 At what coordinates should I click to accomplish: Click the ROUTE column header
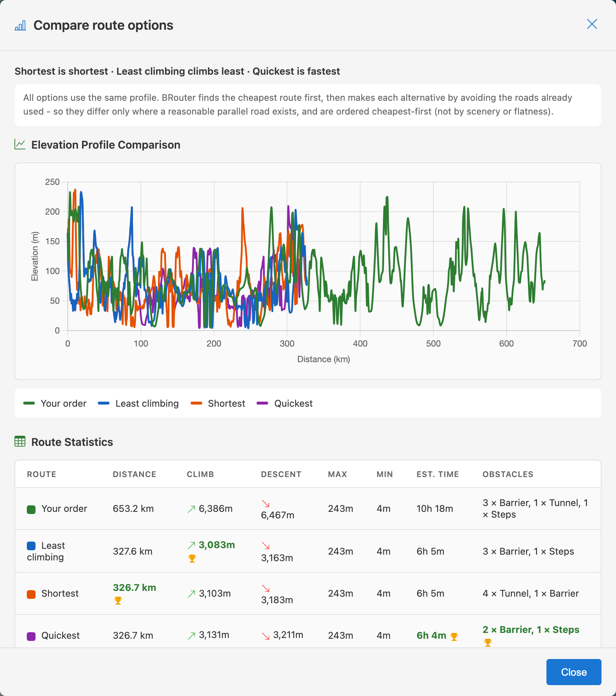[x=42, y=474]
